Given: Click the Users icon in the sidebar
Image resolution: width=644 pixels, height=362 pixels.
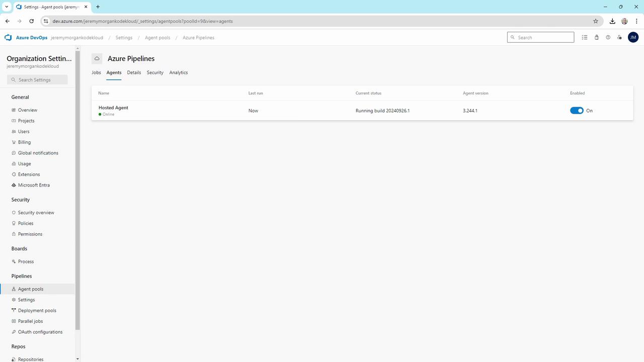Looking at the screenshot, I should [14, 132].
